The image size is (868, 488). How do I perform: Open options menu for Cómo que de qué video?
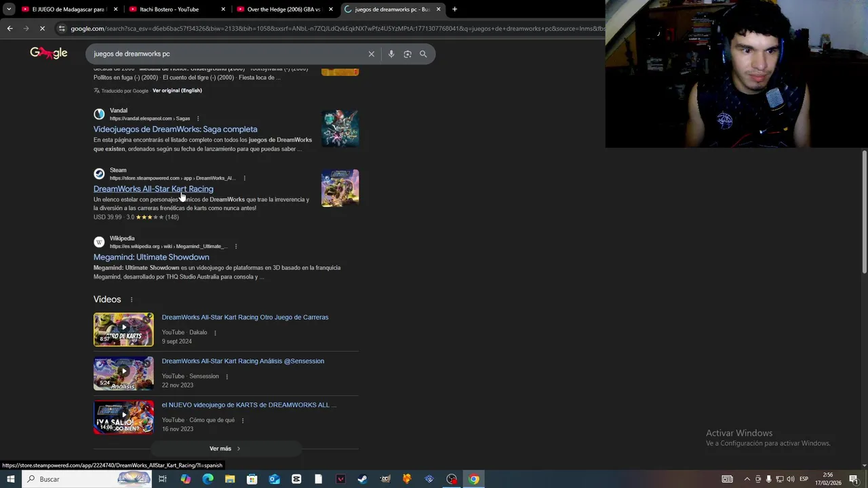pyautogui.click(x=242, y=420)
